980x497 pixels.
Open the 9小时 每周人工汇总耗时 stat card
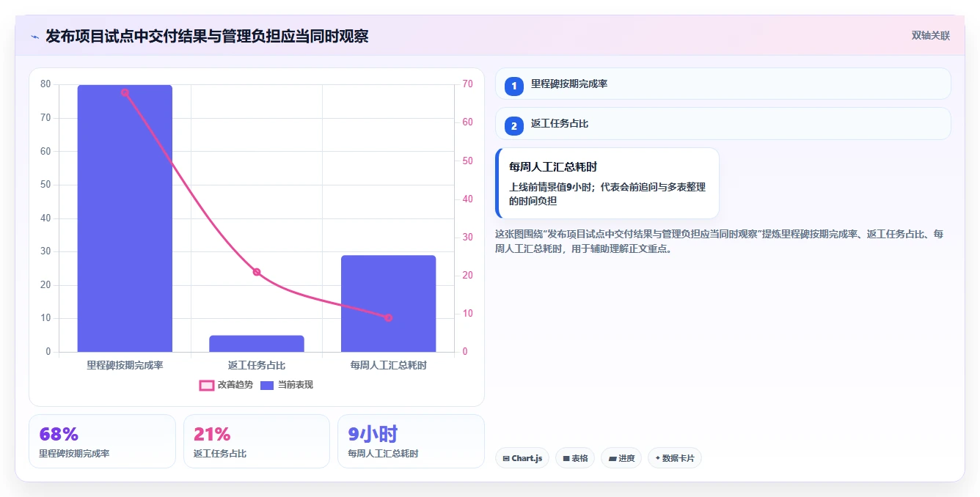click(411, 441)
